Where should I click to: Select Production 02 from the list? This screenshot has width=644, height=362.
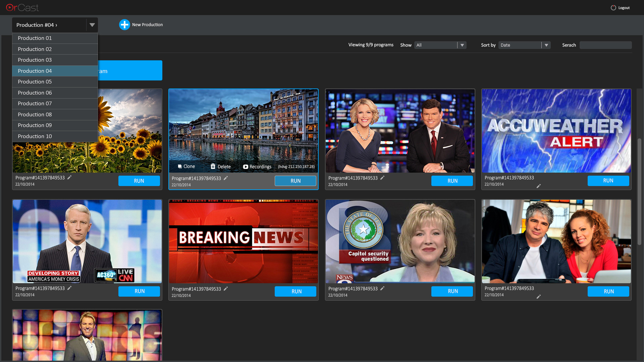[35, 49]
